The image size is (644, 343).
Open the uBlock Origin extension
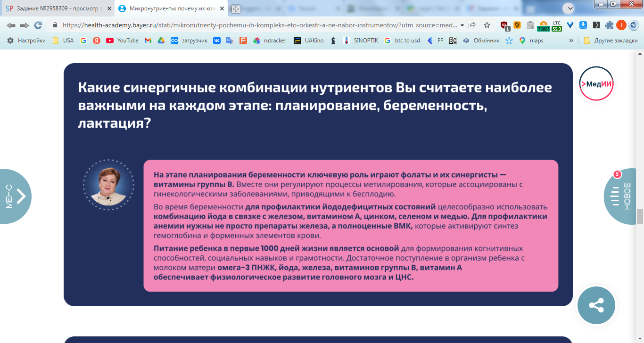504,25
